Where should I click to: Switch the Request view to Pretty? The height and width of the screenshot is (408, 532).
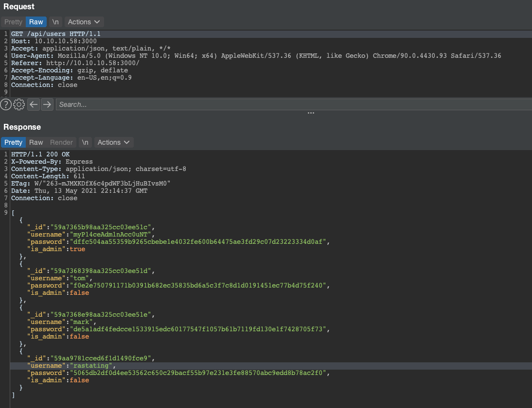pyautogui.click(x=13, y=21)
